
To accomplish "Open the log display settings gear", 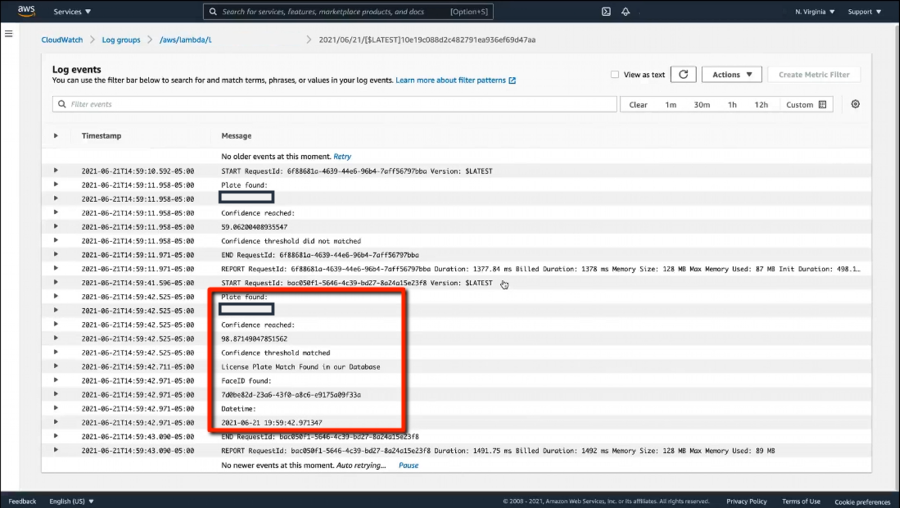I will (x=855, y=104).
